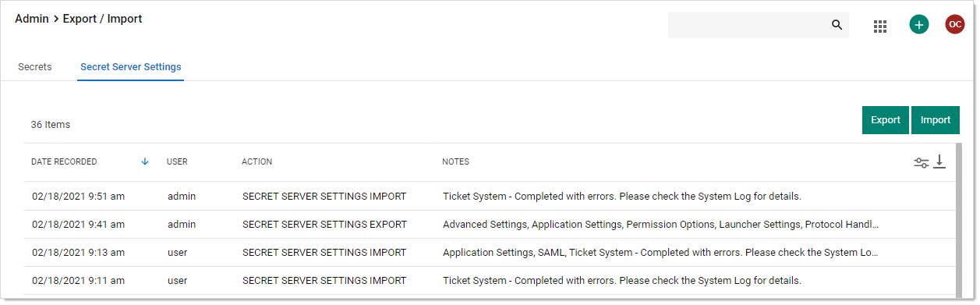The image size is (980, 305).
Task: Sort by the Action column header
Action: tap(256, 162)
